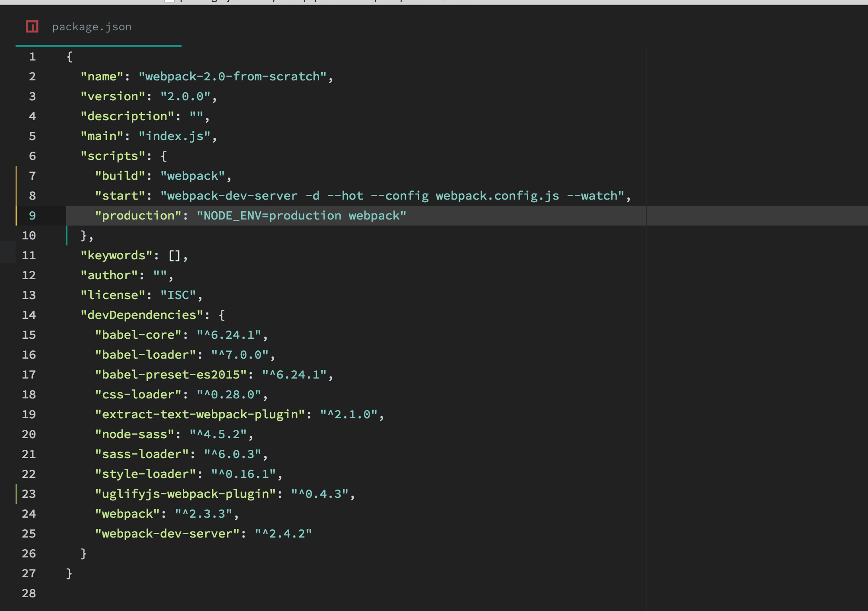
Task: Click the "name" key on line 2
Action: (x=102, y=76)
